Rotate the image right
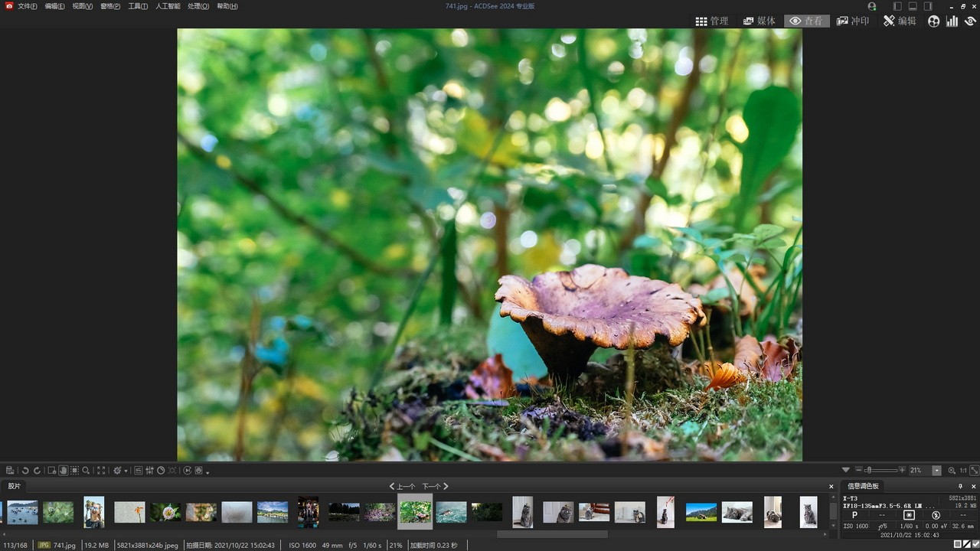Image resolution: width=980 pixels, height=551 pixels. tap(36, 471)
